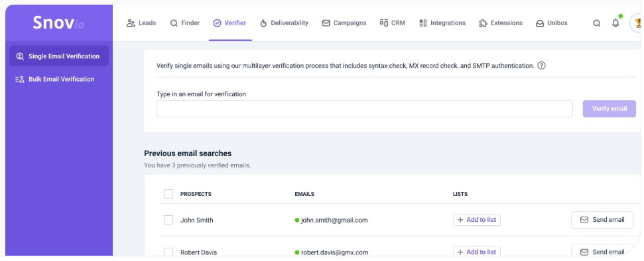
Task: Open the Deliverability menu
Action: click(x=285, y=23)
